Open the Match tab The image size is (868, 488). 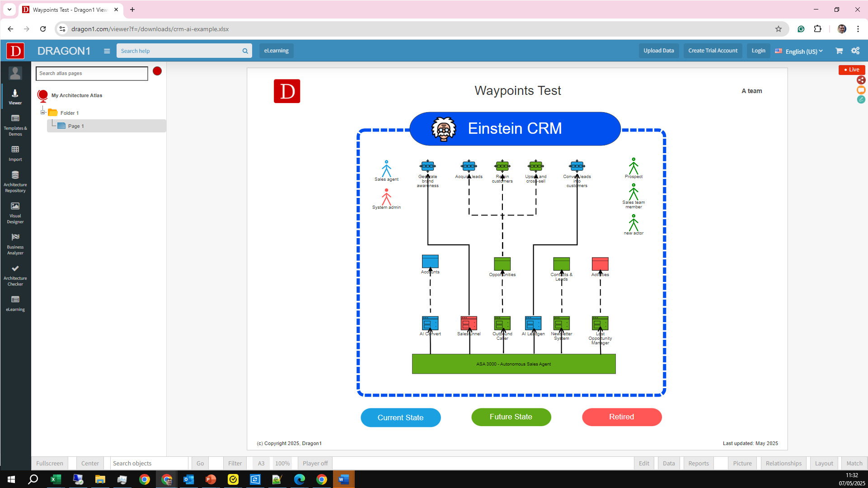854,463
